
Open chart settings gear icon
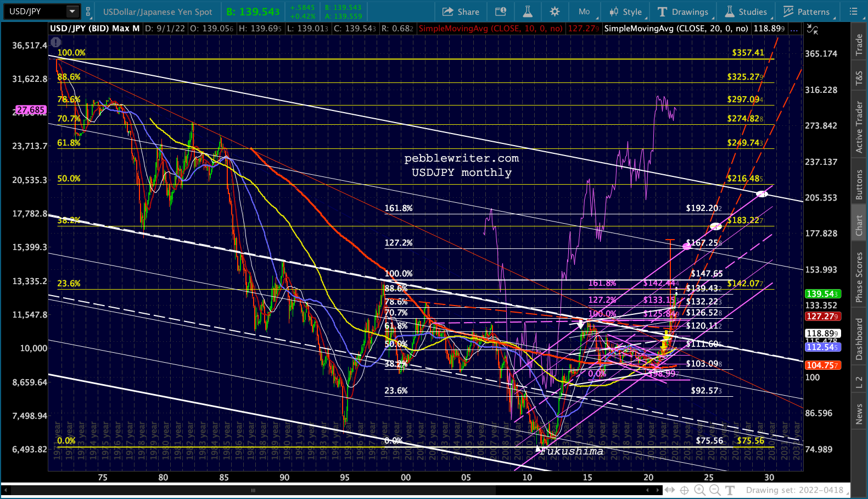(x=555, y=12)
